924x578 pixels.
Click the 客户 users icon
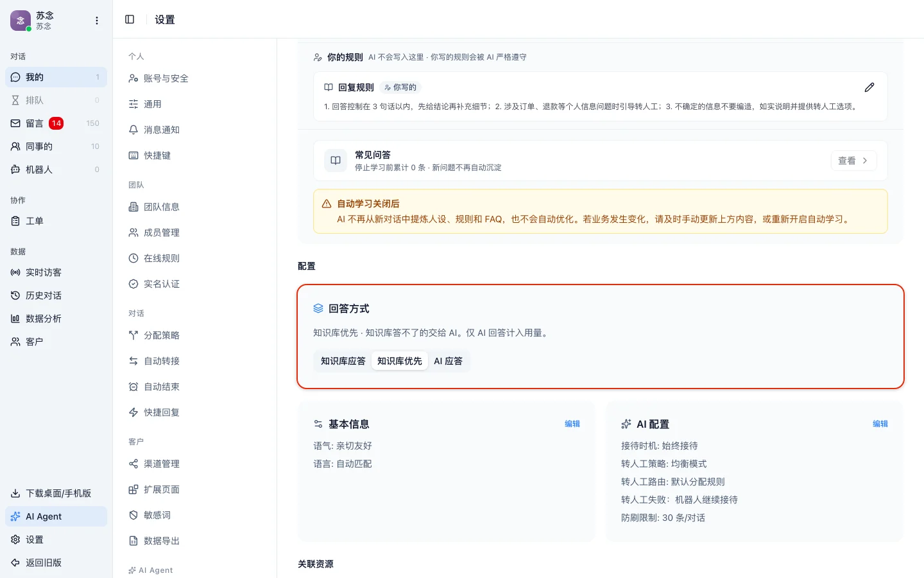click(15, 342)
